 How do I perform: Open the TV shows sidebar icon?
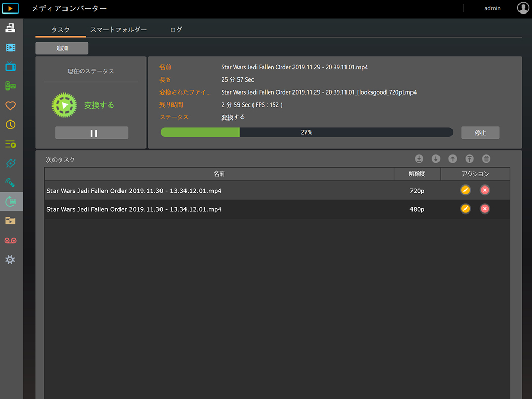coord(10,66)
